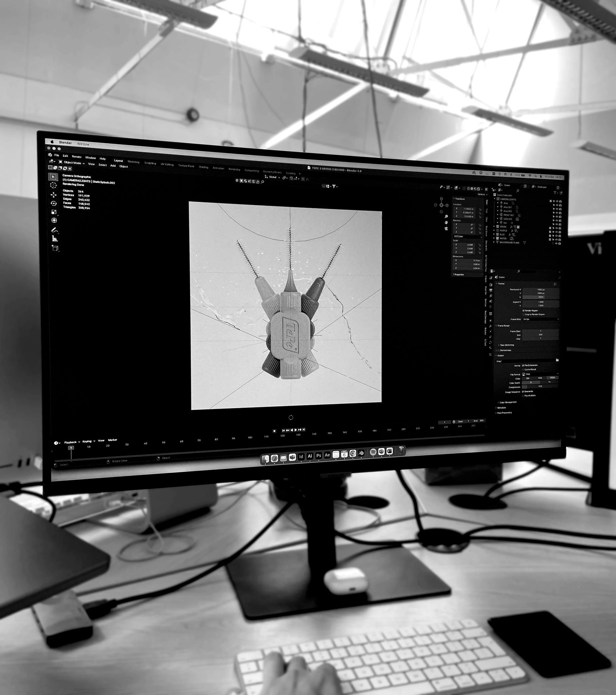Viewport: 616px width, 695px height.
Task: Disable the File Extensions checkbox
Action: (523, 366)
